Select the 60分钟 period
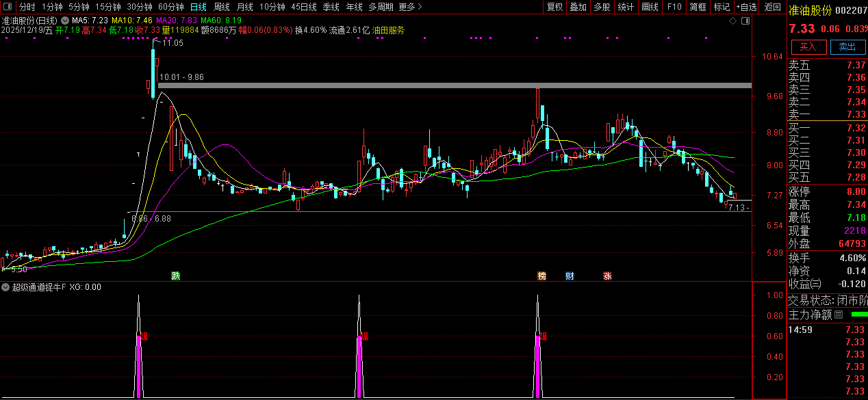Image resolution: width=868 pixels, height=400 pixels. 170,7
